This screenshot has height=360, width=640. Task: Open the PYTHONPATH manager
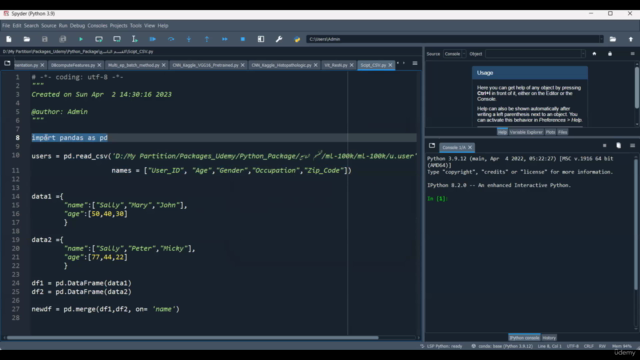(x=297, y=39)
